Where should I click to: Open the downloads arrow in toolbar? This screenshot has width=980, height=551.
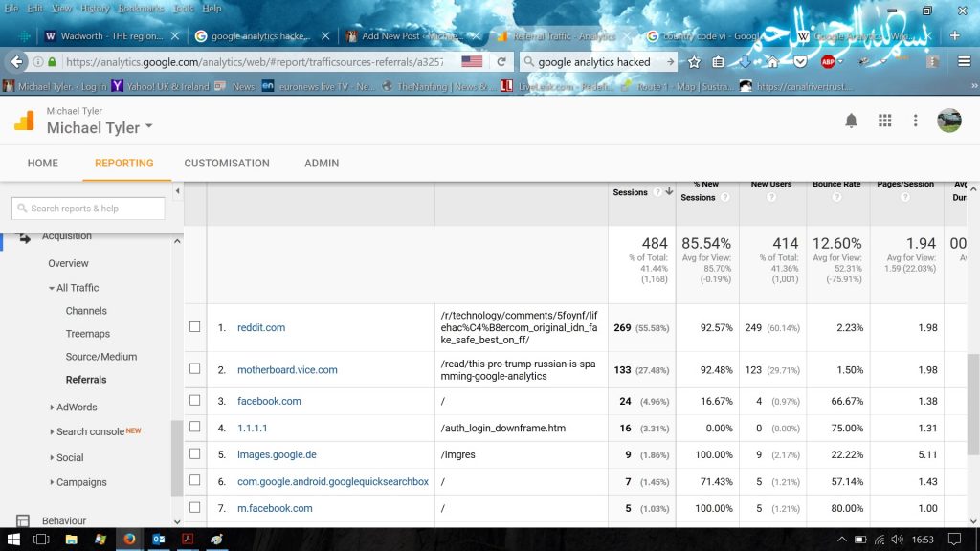tap(745, 62)
